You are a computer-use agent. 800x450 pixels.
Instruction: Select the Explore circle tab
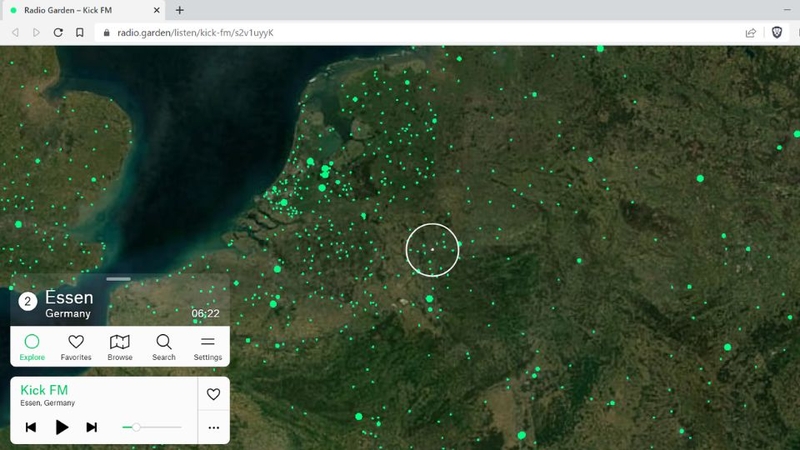(x=32, y=347)
